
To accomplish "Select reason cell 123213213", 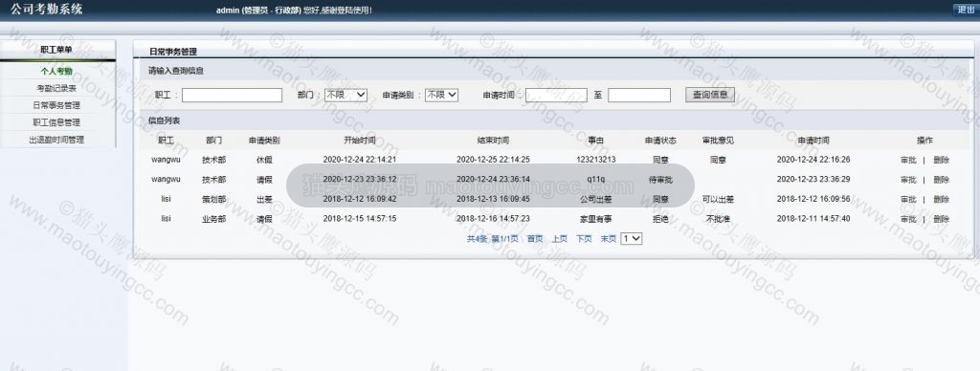I will (x=595, y=160).
